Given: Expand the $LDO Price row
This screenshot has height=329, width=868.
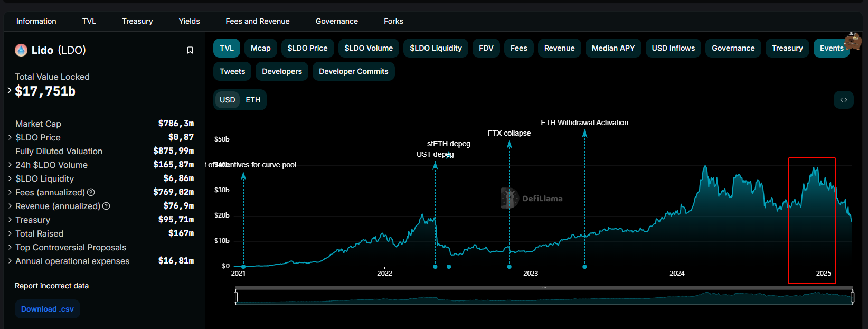Looking at the screenshot, I should (10, 137).
